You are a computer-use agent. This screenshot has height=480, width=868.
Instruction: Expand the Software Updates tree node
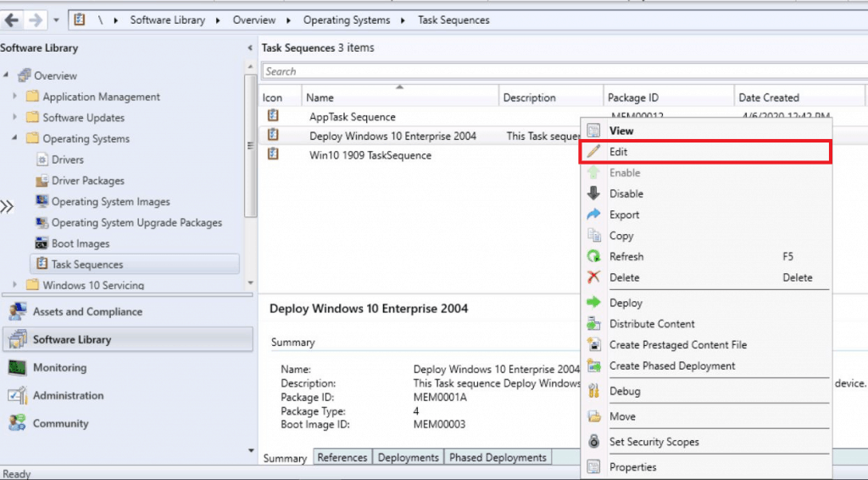[15, 118]
